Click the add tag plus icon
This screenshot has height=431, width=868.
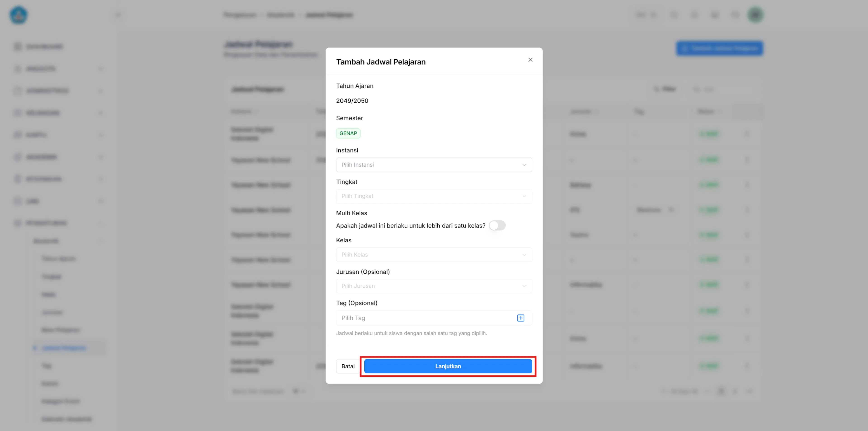[x=521, y=318]
